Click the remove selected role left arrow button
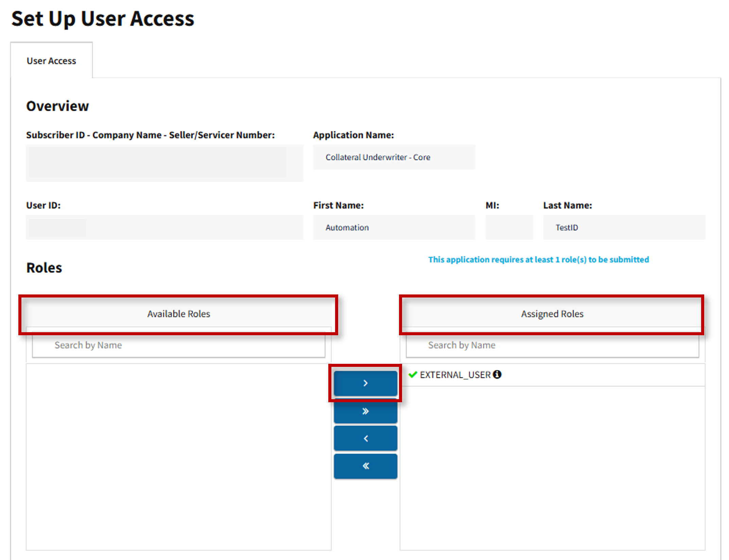Viewport: 729px width, 560px height. 365,439
